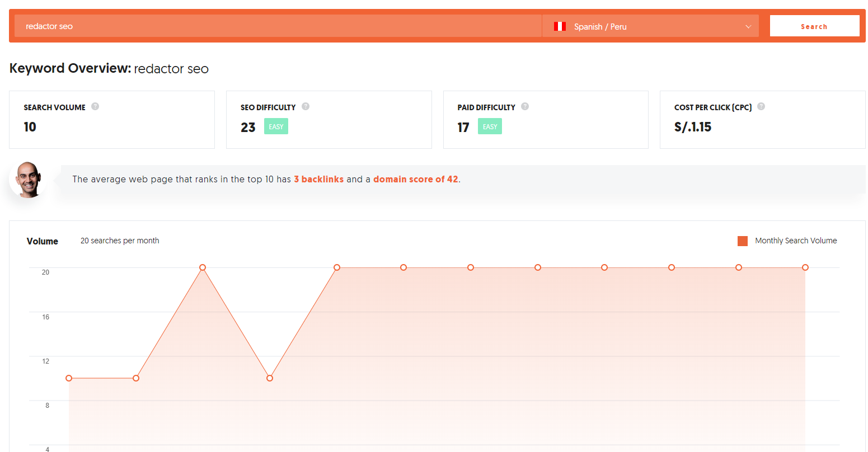Screen dimensions: 868x452
Task: Click the Neil Patel avatar photo
Action: tap(29, 180)
